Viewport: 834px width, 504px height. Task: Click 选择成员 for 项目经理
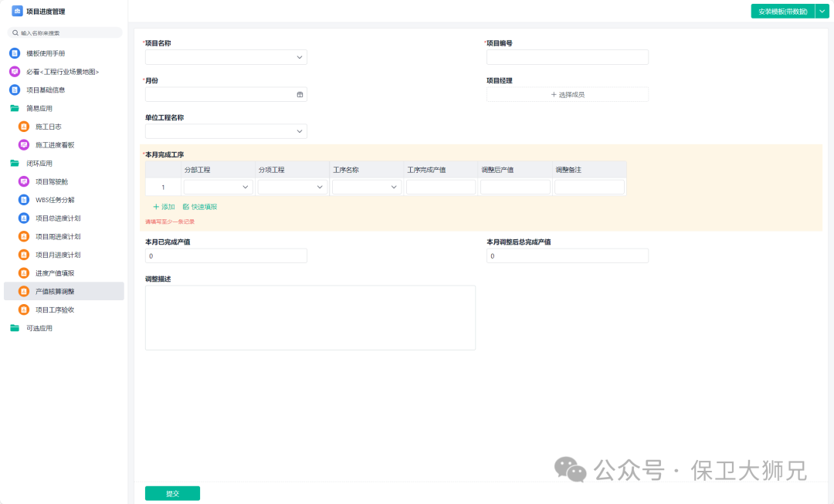(x=568, y=95)
